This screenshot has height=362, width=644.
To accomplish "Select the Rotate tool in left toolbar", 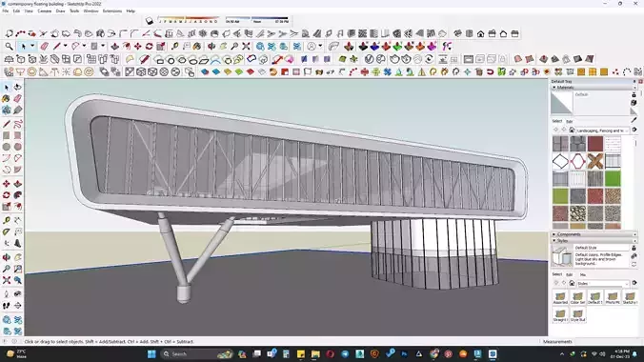I will pos(7,195).
